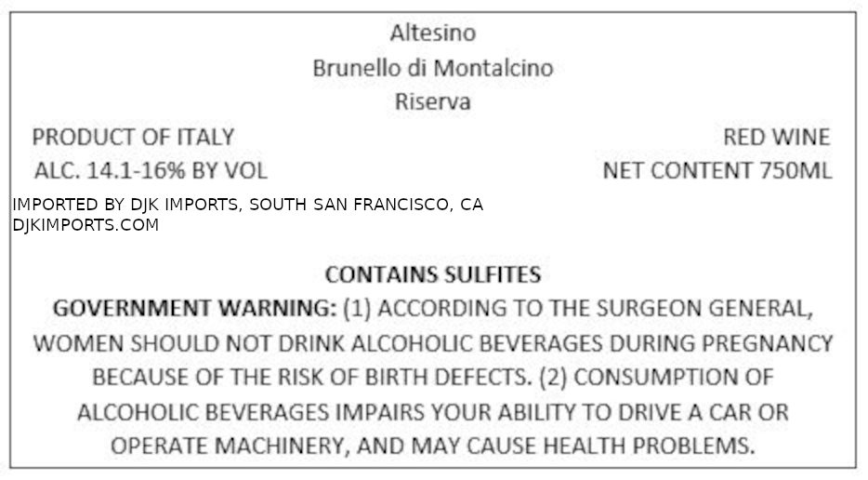The image size is (868, 480).
Task: Click OPERATE MACHINERY text
Action: click(230, 446)
